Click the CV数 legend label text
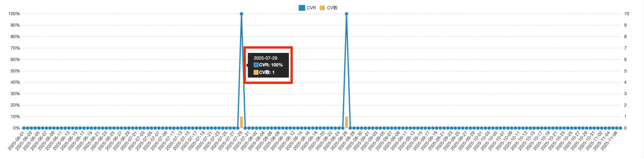 pyautogui.click(x=332, y=8)
